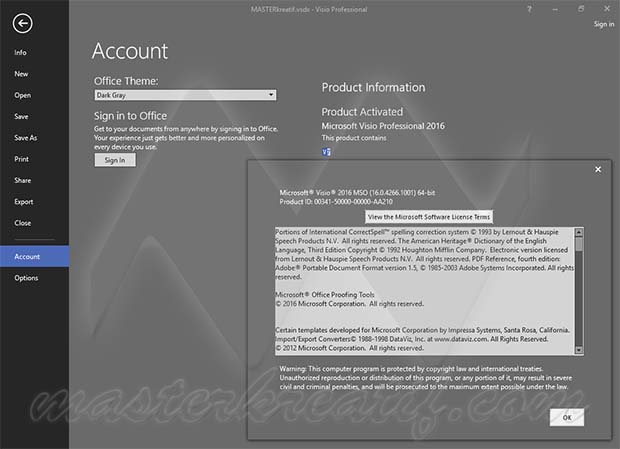The image size is (620, 449).
Task: Choose Open from the sidebar
Action: pos(23,95)
